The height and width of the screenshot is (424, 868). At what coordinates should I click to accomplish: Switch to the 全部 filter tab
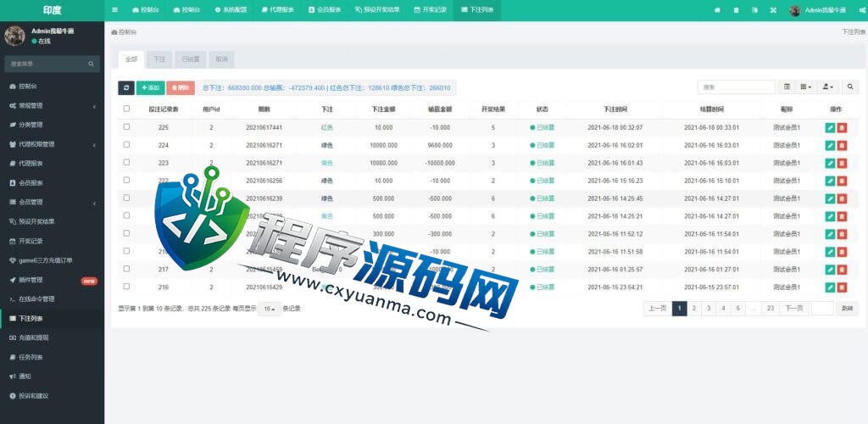(x=131, y=59)
